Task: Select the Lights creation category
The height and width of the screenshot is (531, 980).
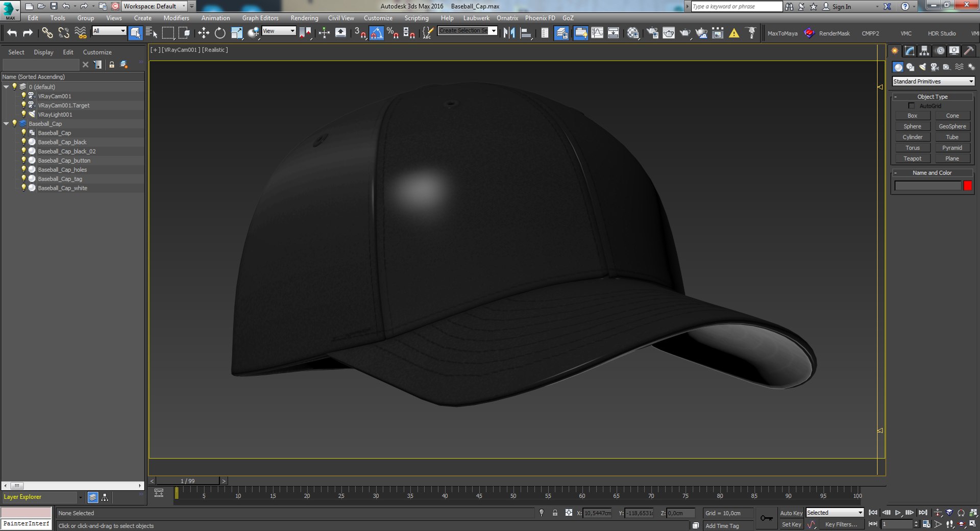Action: pos(922,67)
